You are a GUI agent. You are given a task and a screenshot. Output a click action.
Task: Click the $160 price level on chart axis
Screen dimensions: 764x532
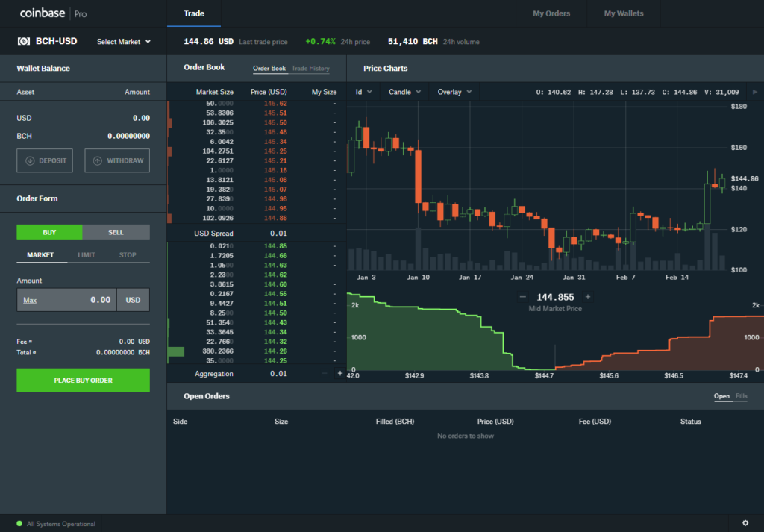pos(738,148)
